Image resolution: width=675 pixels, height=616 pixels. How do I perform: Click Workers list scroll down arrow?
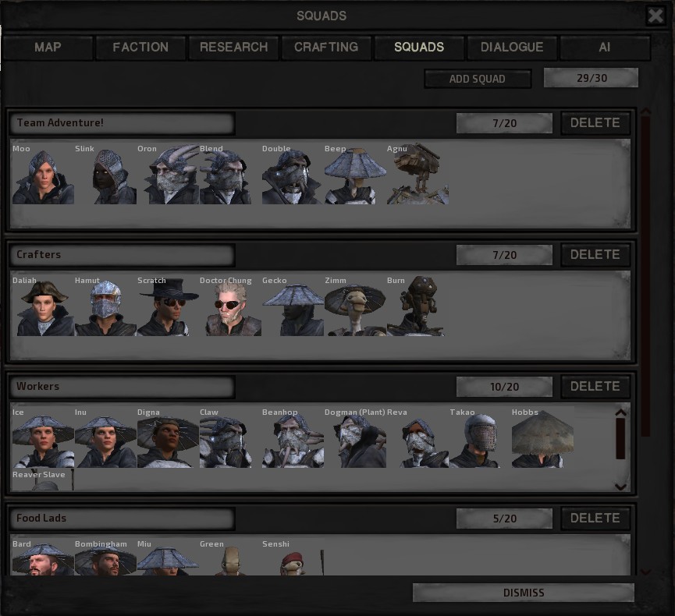tap(620, 487)
